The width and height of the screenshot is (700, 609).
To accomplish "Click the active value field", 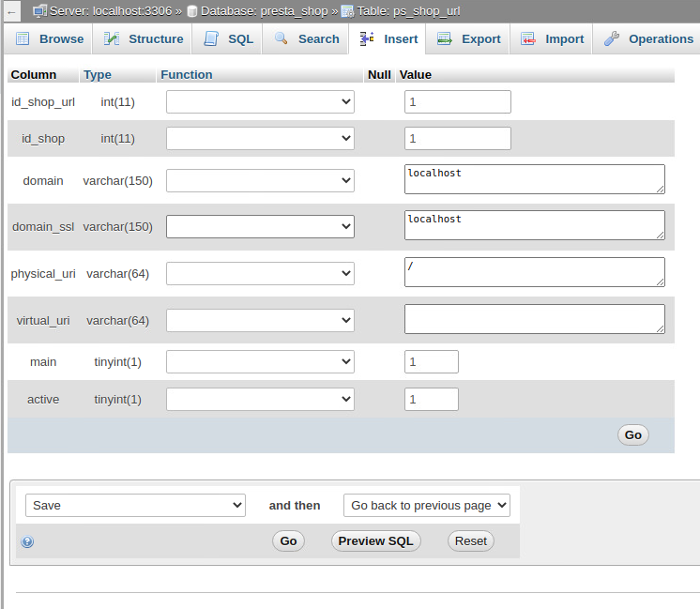I will (432, 399).
